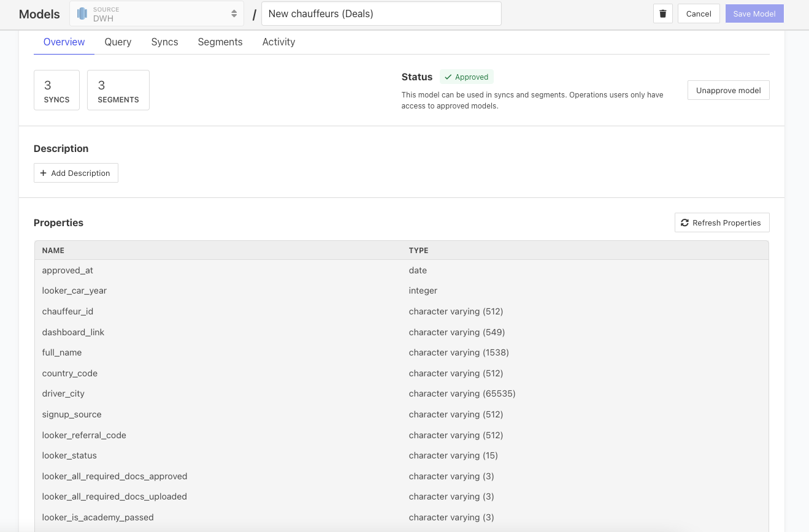The width and height of the screenshot is (809, 532).
Task: Select the signup_source property name
Action: coord(72,414)
